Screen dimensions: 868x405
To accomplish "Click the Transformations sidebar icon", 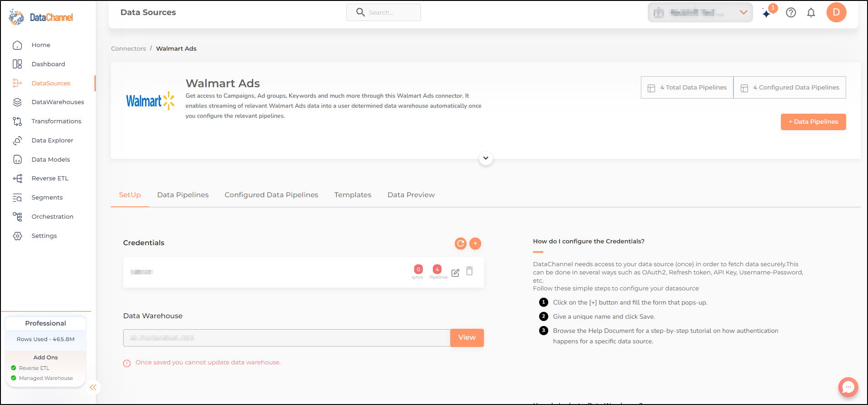I will click(x=17, y=121).
